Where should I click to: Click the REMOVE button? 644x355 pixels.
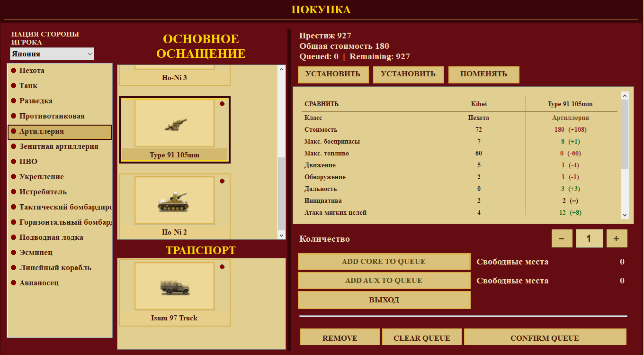tap(340, 338)
